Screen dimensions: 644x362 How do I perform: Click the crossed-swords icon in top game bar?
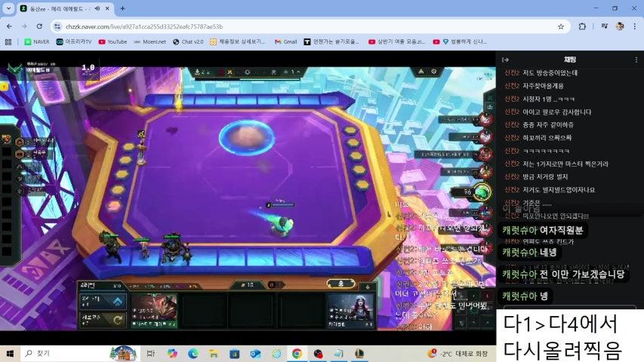pyautogui.click(x=230, y=72)
